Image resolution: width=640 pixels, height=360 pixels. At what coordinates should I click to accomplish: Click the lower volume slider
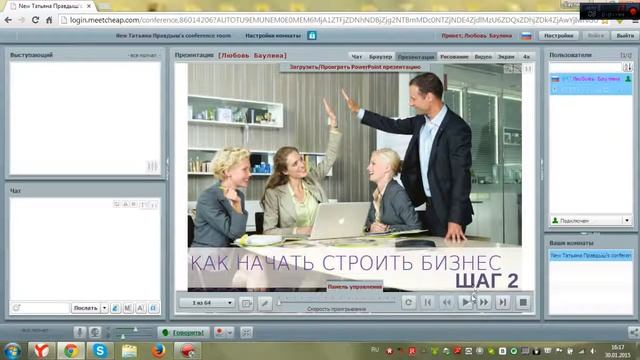click(x=133, y=336)
